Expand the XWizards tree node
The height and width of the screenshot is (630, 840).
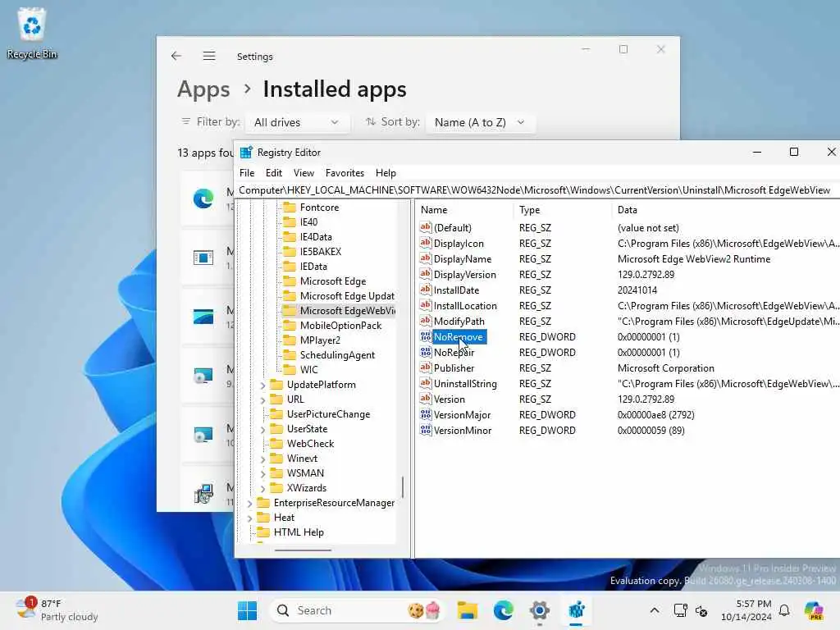point(262,488)
